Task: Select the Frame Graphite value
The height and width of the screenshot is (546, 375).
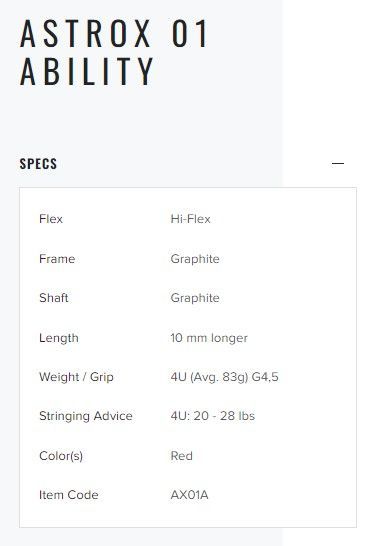Action: pos(195,259)
